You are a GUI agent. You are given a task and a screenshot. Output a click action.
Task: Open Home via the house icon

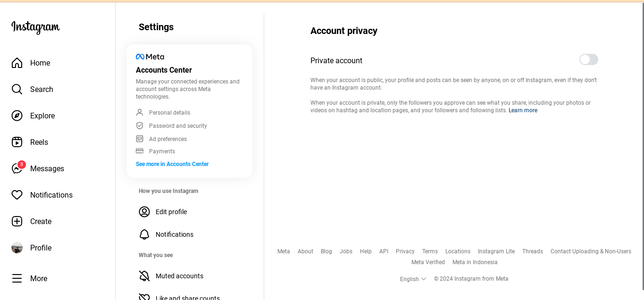17,63
